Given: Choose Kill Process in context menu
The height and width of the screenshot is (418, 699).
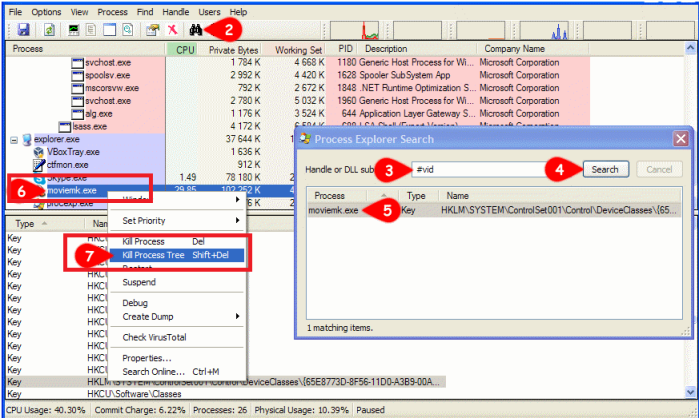Looking at the screenshot, I should click(x=177, y=242).
